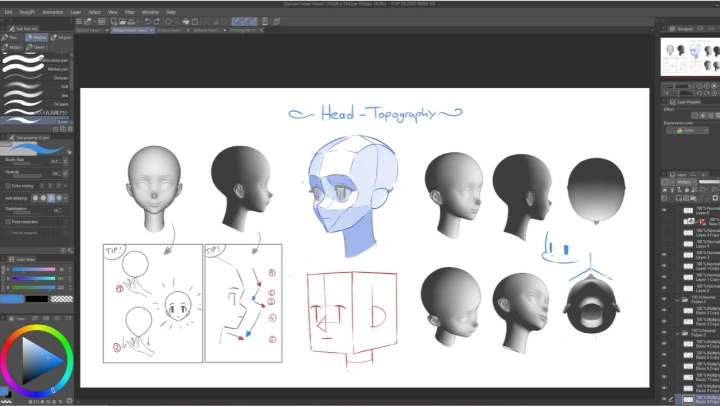Enable the Post correction checkbox
The height and width of the screenshot is (406, 720).
click(8, 221)
